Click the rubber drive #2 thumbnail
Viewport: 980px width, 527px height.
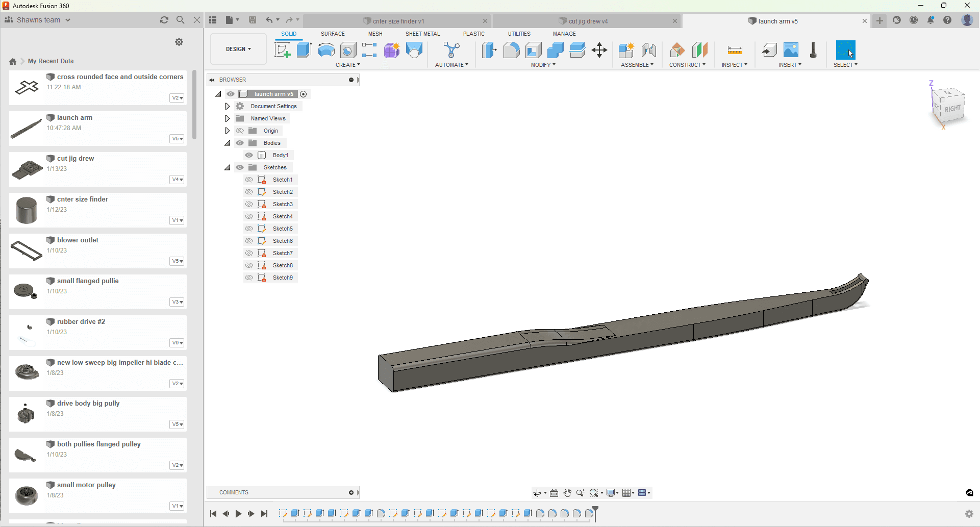pyautogui.click(x=27, y=333)
